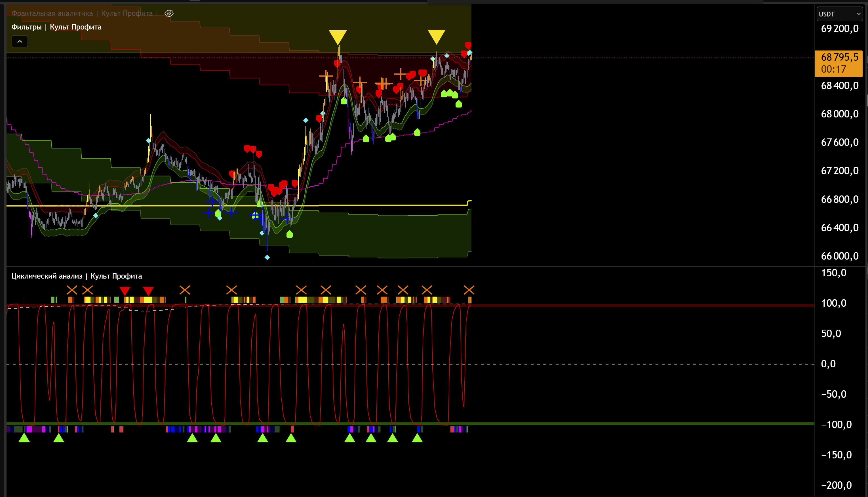Viewport: 868px width, 497px height.
Task: Click the 69 200,0 label on price scale
Action: coord(839,29)
